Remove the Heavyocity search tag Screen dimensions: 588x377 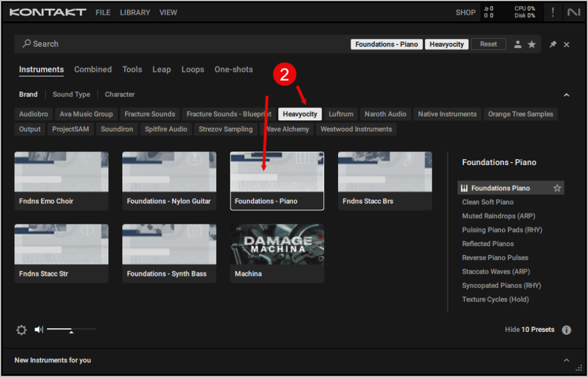click(x=447, y=44)
